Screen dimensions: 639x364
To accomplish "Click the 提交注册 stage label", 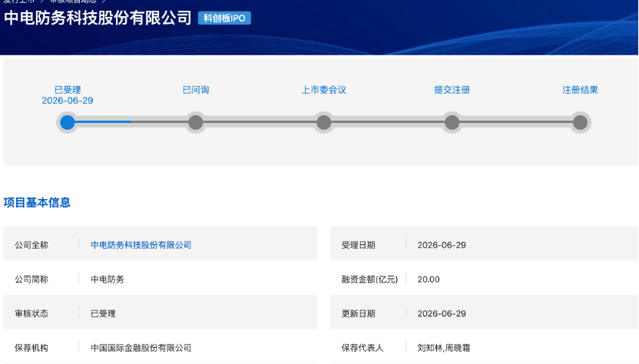I will [452, 90].
